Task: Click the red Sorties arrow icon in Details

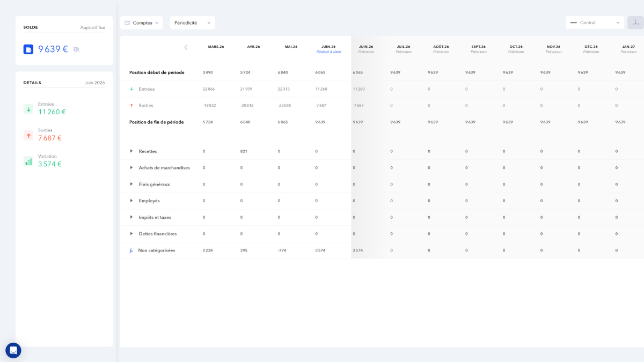Action: [x=28, y=135]
